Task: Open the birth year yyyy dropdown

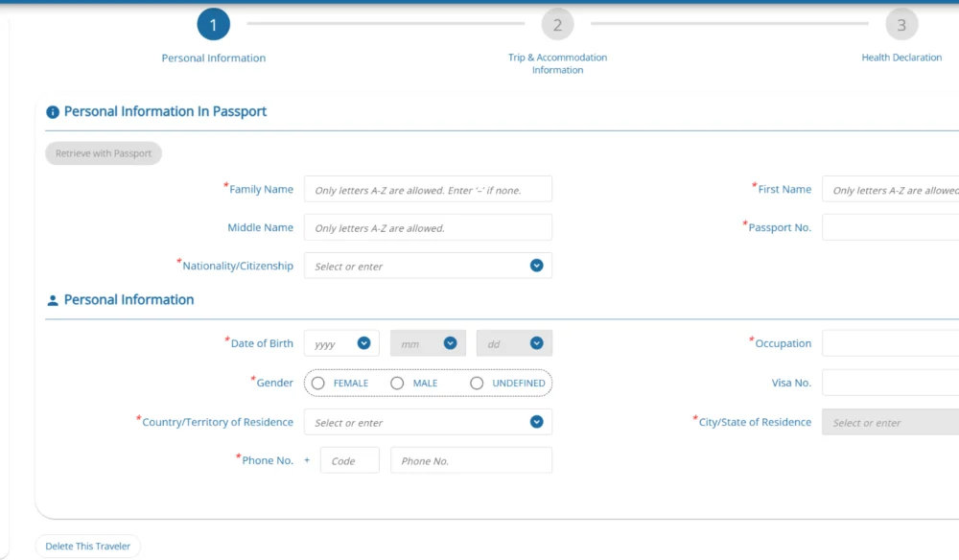Action: pyautogui.click(x=341, y=343)
